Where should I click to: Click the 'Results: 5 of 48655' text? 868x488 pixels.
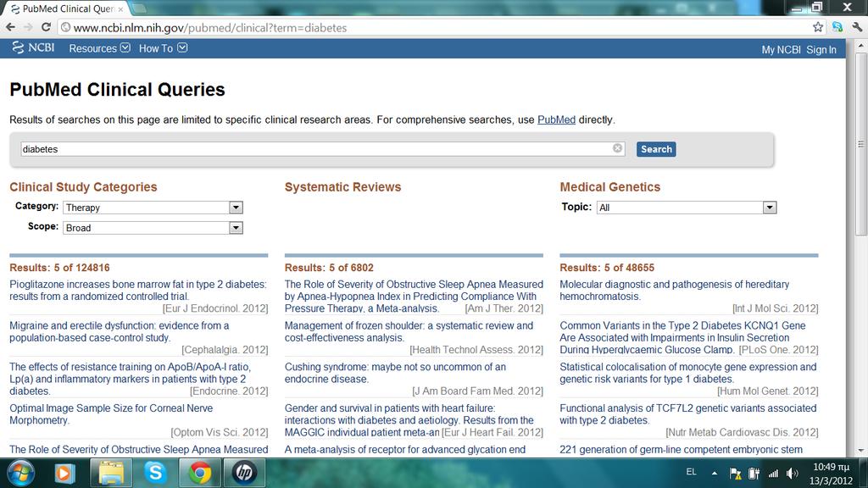point(607,268)
